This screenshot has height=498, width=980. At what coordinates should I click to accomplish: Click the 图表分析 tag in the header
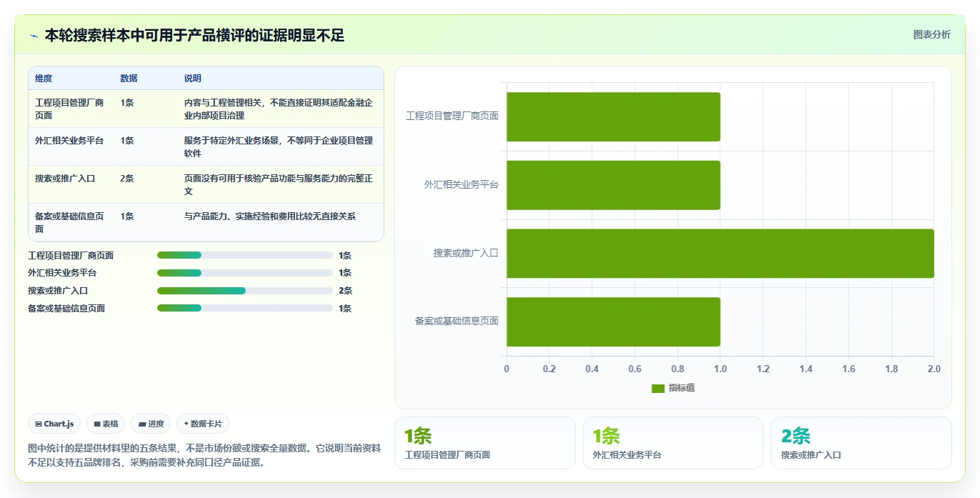932,34
